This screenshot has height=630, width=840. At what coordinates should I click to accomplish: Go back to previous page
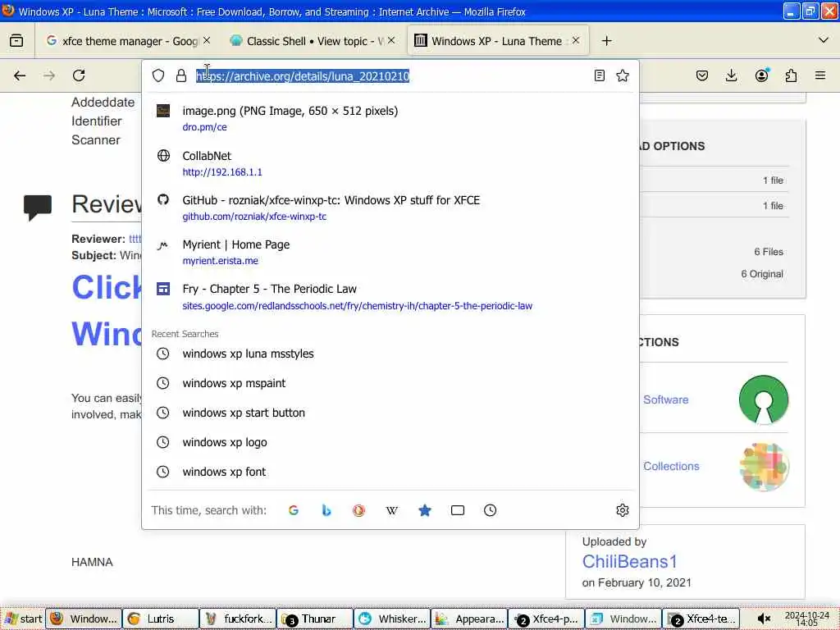(20, 75)
